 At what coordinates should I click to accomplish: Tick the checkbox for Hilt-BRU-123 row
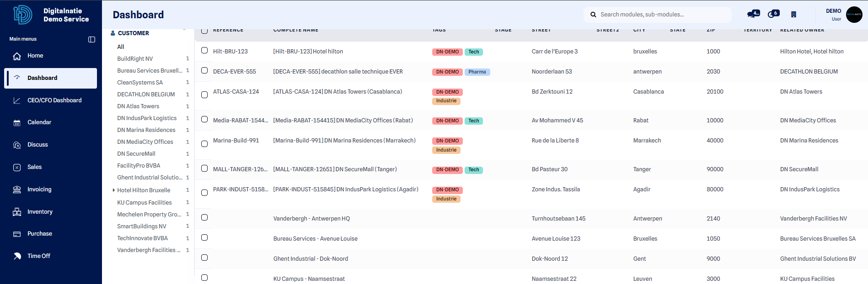pyautogui.click(x=204, y=51)
